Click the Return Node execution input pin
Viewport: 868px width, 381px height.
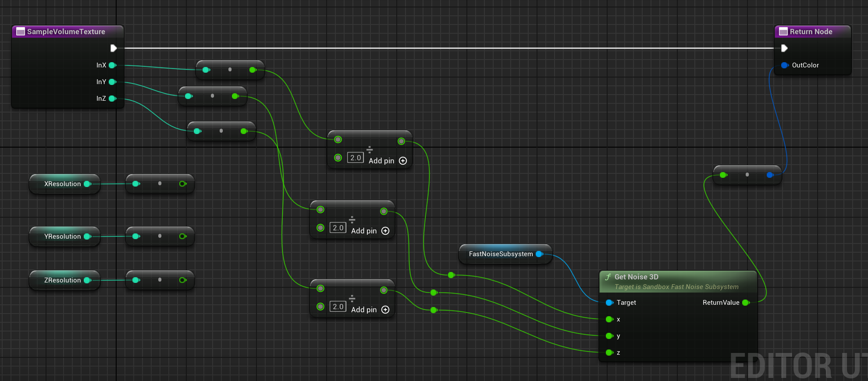coord(784,48)
